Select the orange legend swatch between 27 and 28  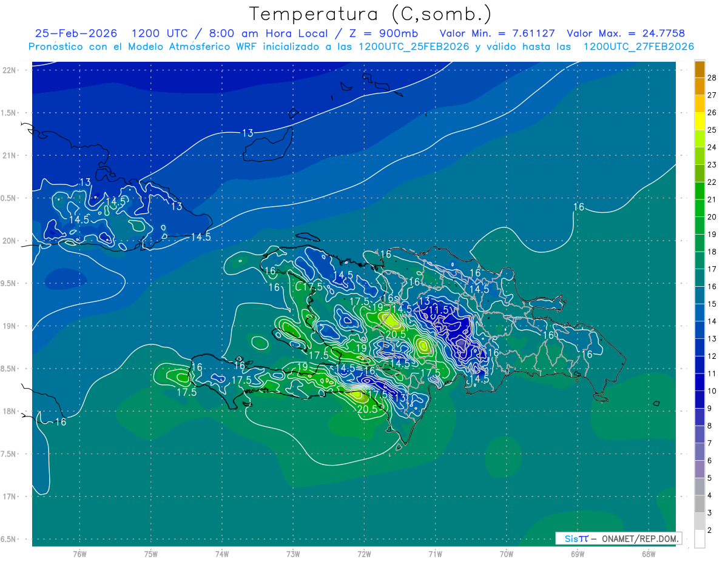[699, 86]
